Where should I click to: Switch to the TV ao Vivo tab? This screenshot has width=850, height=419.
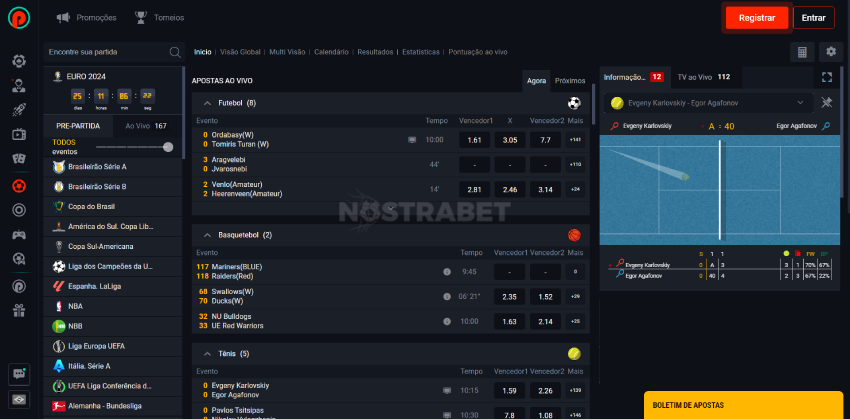[x=704, y=77]
